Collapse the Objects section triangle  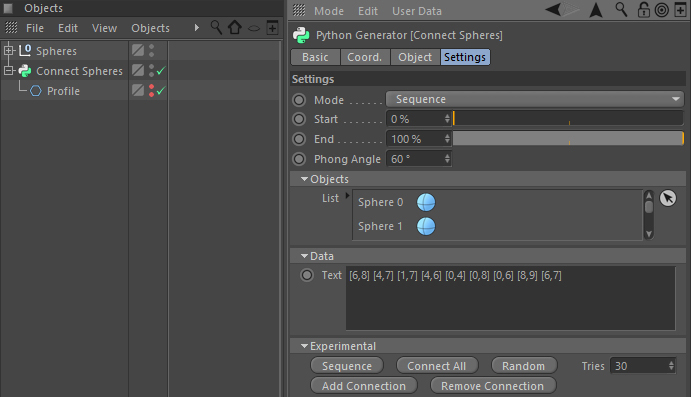tap(304, 179)
